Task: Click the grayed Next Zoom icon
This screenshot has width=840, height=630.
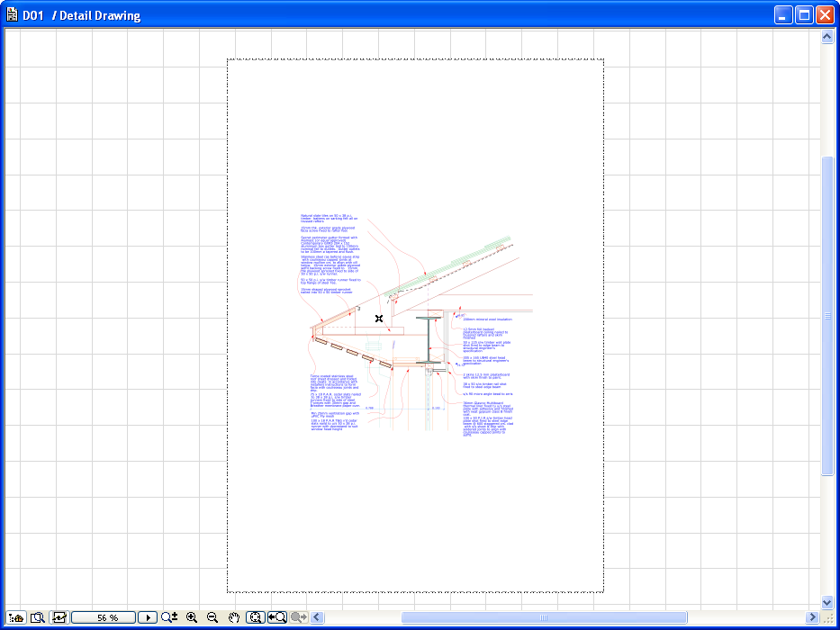Action: tap(297, 617)
